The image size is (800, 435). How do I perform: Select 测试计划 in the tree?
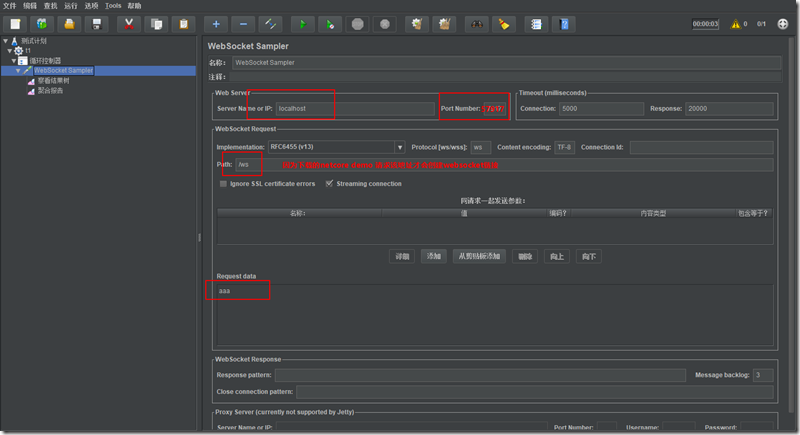click(34, 41)
